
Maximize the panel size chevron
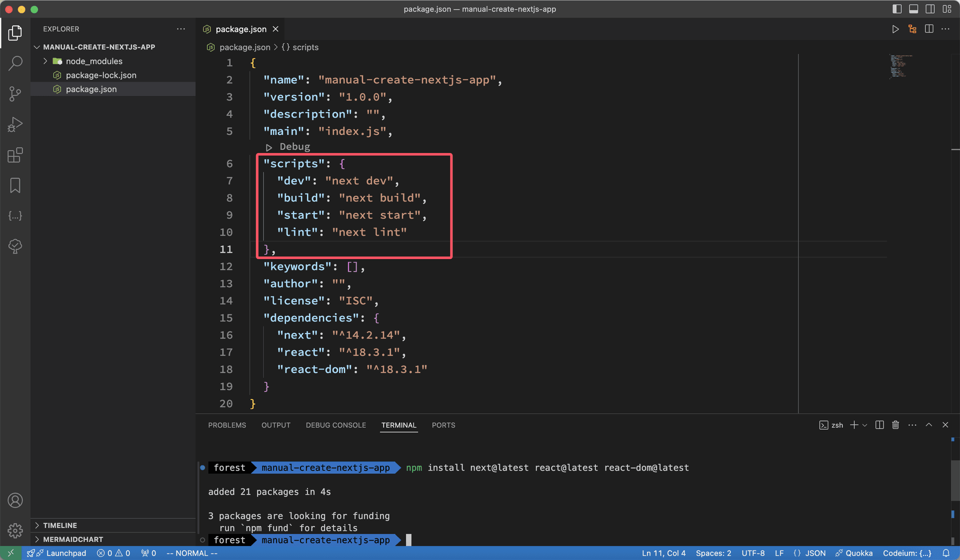click(928, 425)
